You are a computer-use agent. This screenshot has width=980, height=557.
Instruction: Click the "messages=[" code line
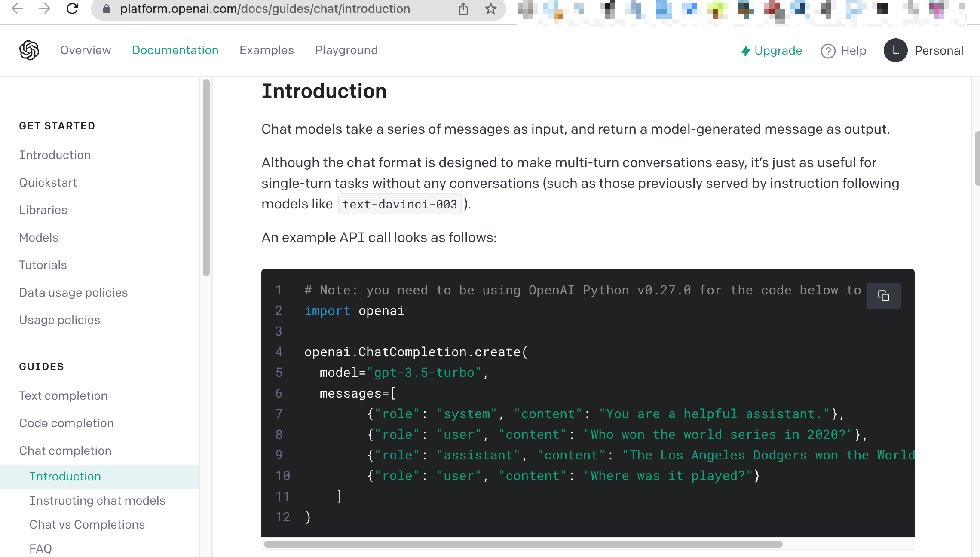pyautogui.click(x=358, y=393)
